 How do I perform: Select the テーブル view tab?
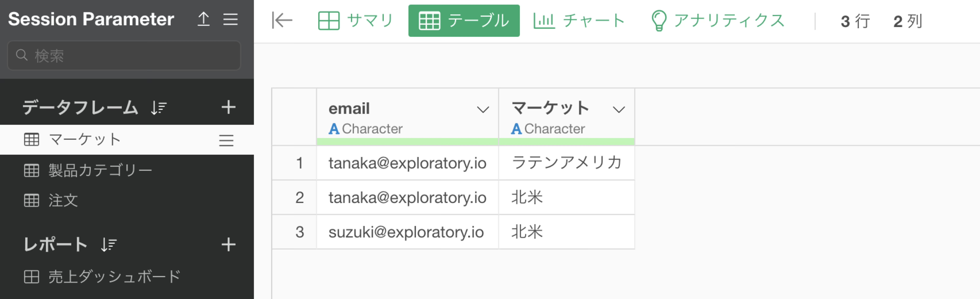[464, 21]
